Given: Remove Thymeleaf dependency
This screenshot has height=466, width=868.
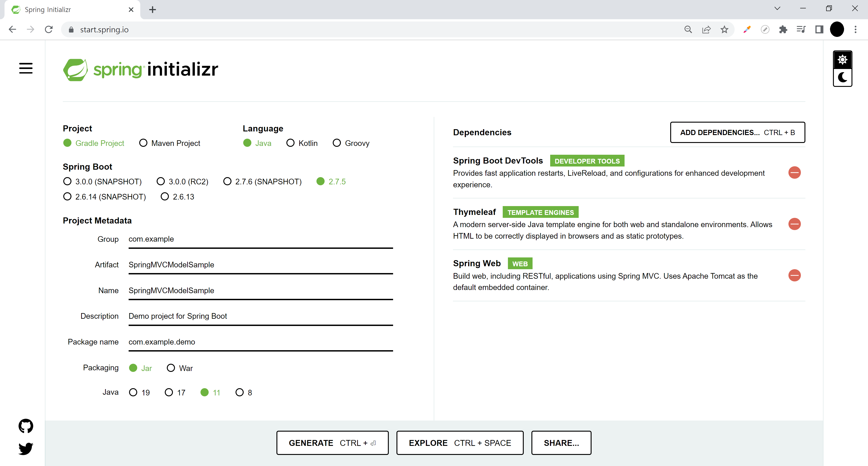Looking at the screenshot, I should pos(794,224).
